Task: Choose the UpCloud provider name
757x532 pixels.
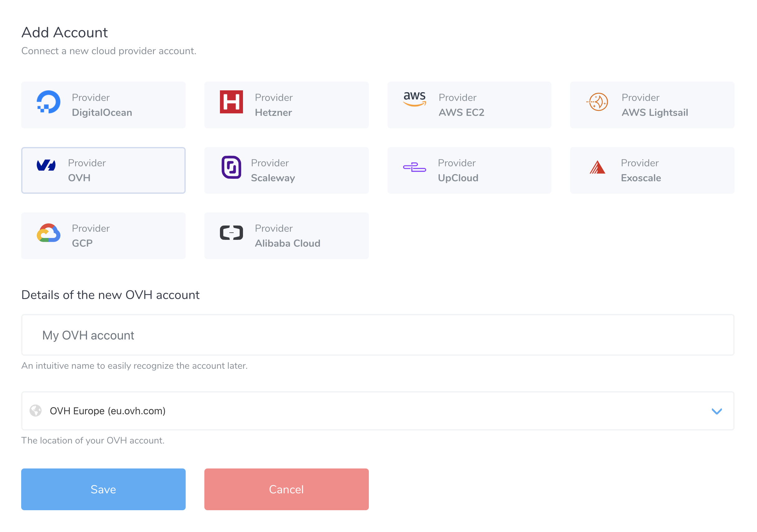Action: (458, 178)
